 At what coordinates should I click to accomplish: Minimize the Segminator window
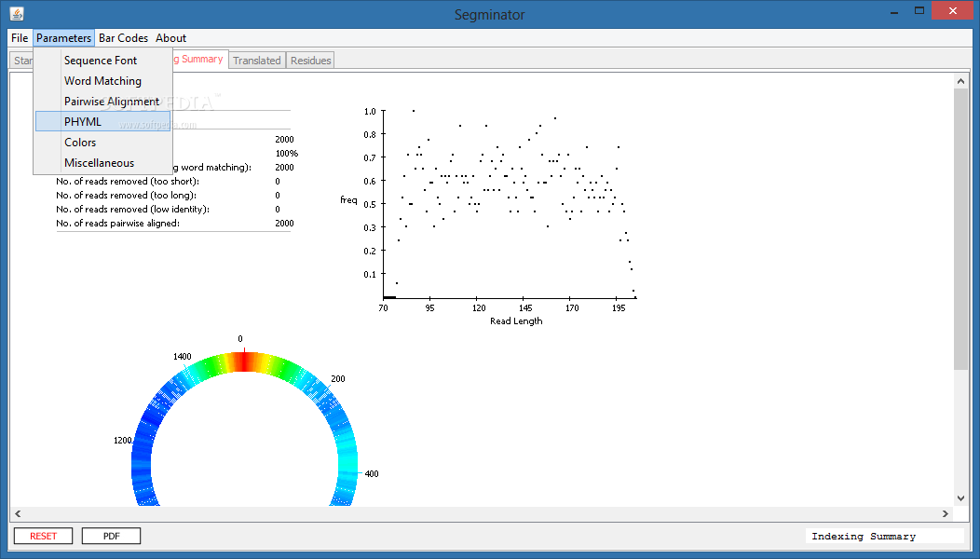(x=894, y=11)
